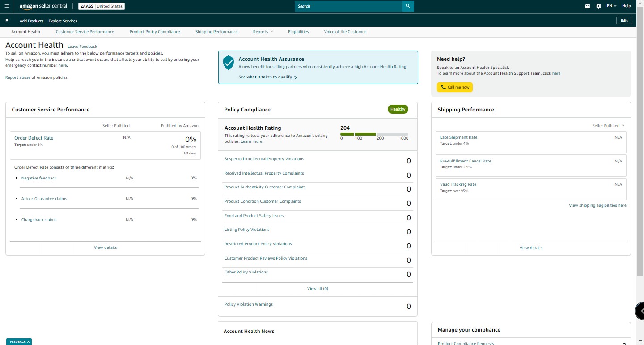Open Pre-fulfillment Cancel Rate link
This screenshot has width=644, height=345.
point(466,161)
